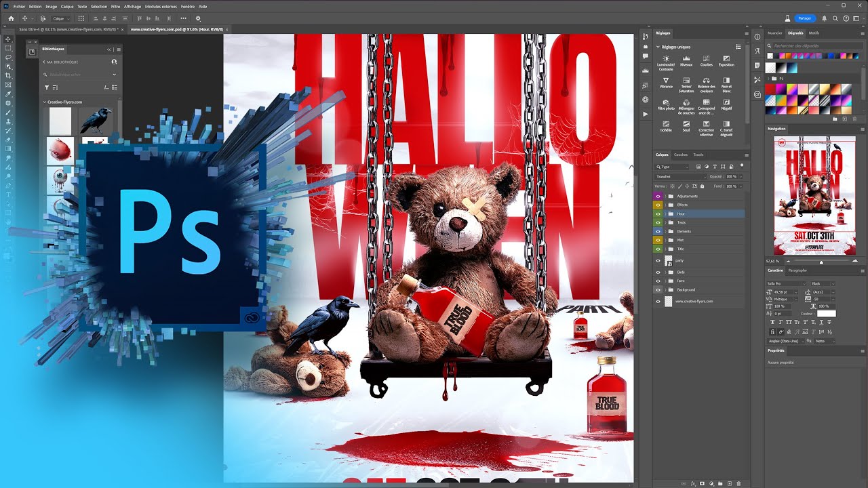Add a Filtre photo adjustment
This screenshot has width=868, height=488.
tap(666, 104)
